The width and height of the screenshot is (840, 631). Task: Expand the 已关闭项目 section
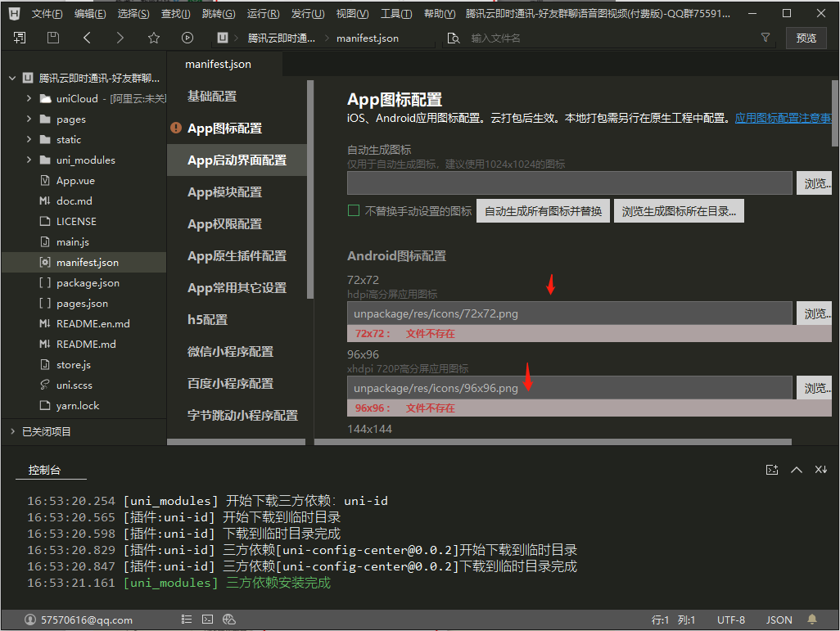(12, 431)
